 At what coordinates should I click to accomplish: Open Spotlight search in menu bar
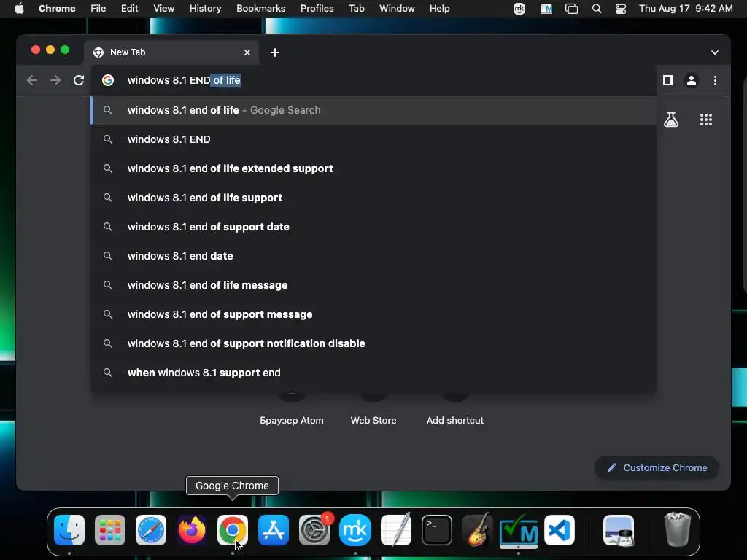[x=597, y=9]
